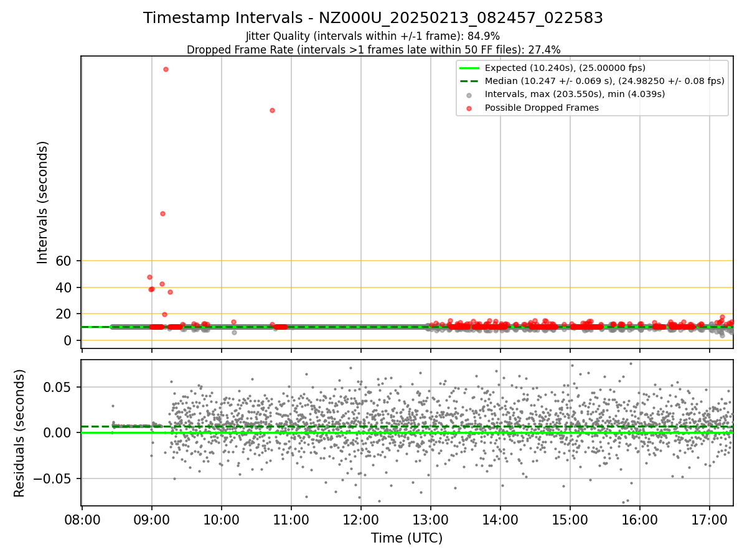Click the '17:00' x-axis tick label
This screenshot has width=747, height=560.
coord(710,520)
